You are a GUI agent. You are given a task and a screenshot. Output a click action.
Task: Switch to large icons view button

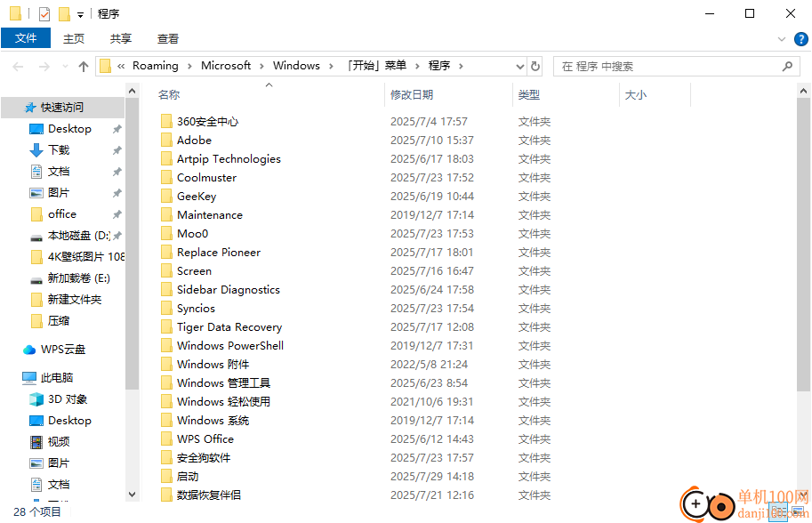(798, 512)
